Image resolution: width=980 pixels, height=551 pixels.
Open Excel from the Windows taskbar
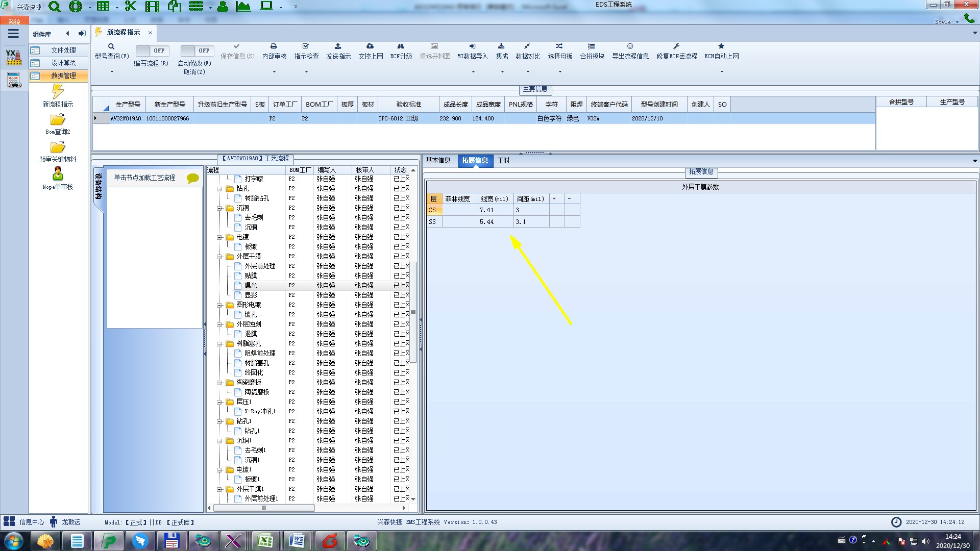click(x=265, y=540)
